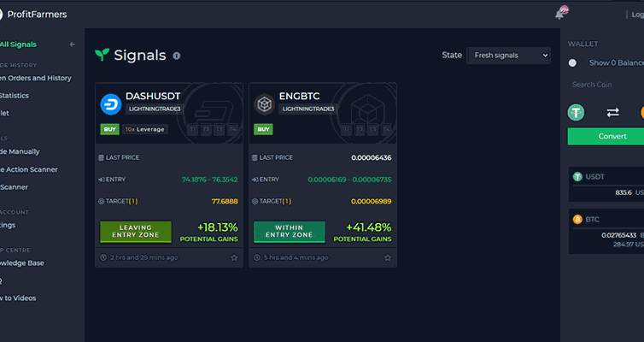This screenshot has width=644, height=342.
Task: Click clock icon on ENGBTC card
Action: 257,257
